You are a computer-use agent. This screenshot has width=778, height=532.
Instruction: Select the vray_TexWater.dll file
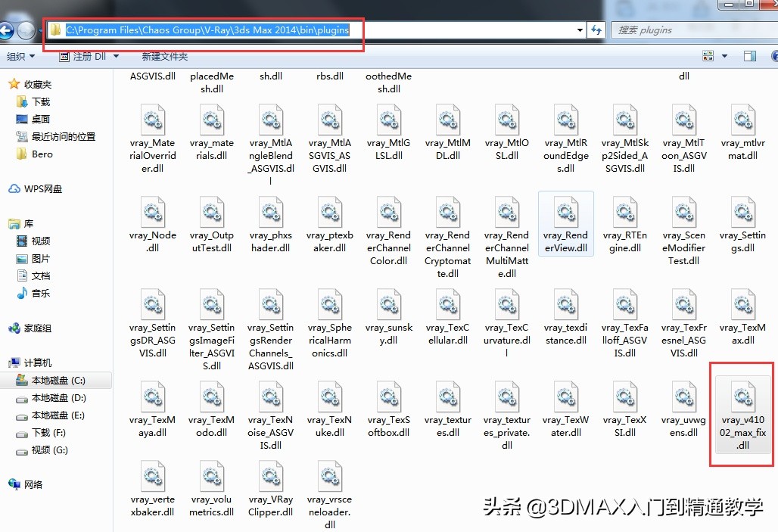pyautogui.click(x=565, y=397)
